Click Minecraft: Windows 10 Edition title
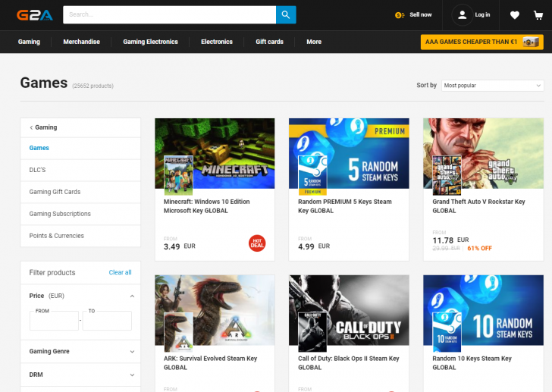Viewport: 552px width, 392px height. [x=207, y=206]
